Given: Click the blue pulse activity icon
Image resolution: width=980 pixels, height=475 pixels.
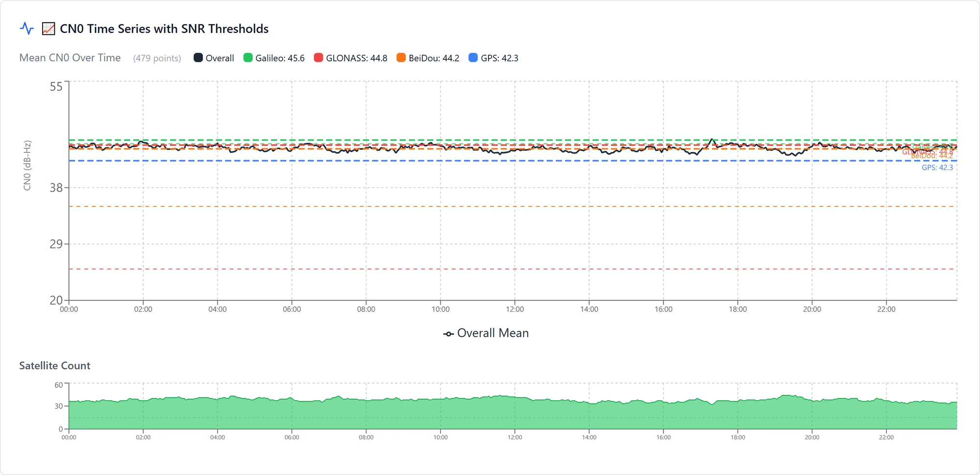Looking at the screenshot, I should [27, 28].
